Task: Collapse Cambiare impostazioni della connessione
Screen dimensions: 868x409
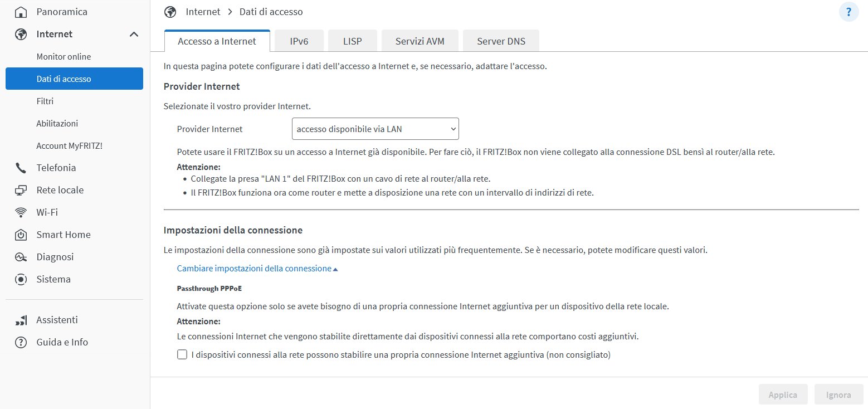Action: point(257,269)
